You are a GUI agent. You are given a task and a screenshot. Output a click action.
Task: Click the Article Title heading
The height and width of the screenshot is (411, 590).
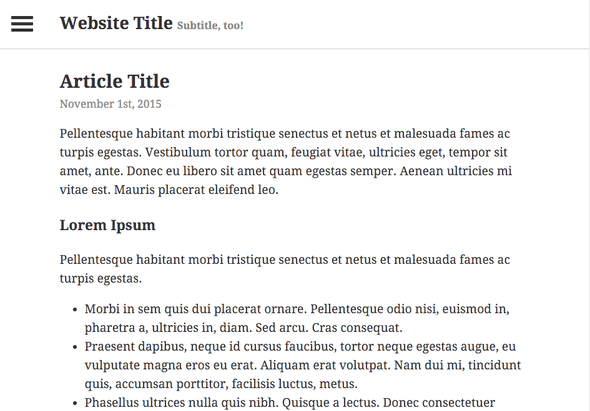(115, 81)
